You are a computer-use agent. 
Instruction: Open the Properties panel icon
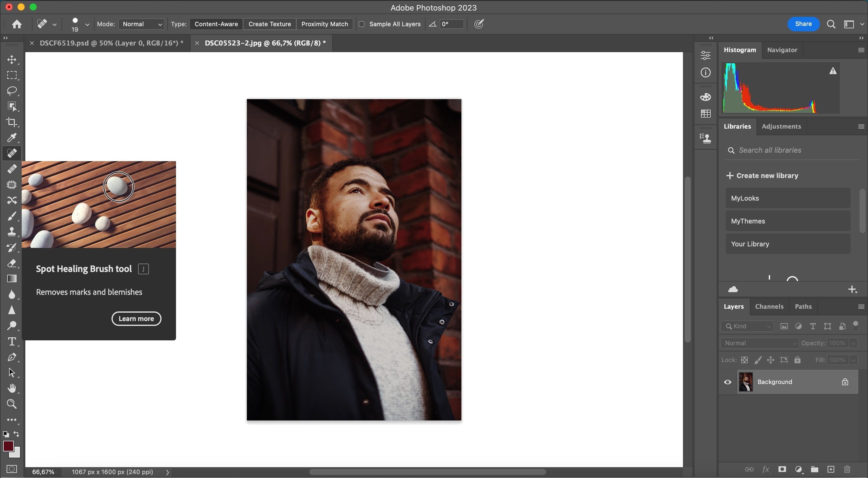[x=706, y=55]
